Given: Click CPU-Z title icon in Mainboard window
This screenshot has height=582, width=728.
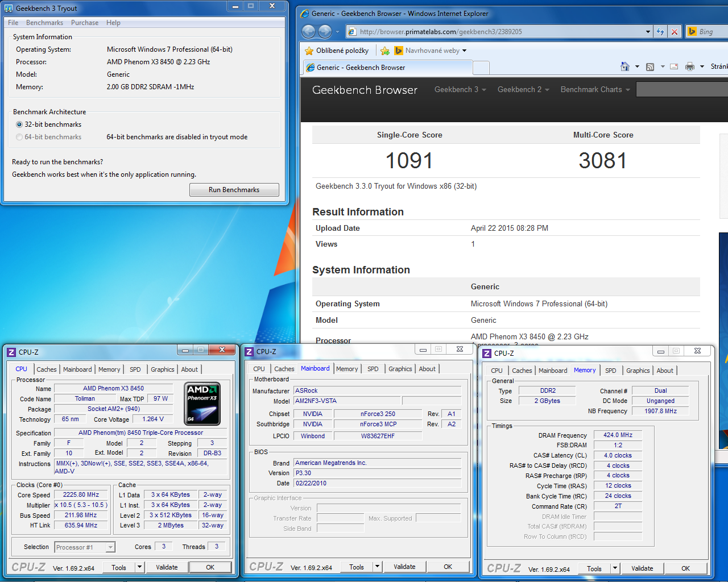Looking at the screenshot, I should click(x=249, y=351).
